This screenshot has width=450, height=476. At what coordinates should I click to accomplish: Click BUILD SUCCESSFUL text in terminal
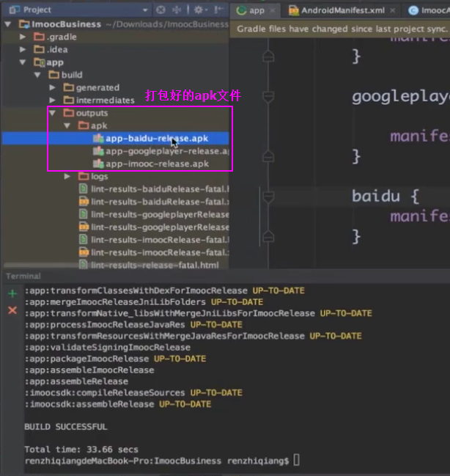[x=66, y=427]
